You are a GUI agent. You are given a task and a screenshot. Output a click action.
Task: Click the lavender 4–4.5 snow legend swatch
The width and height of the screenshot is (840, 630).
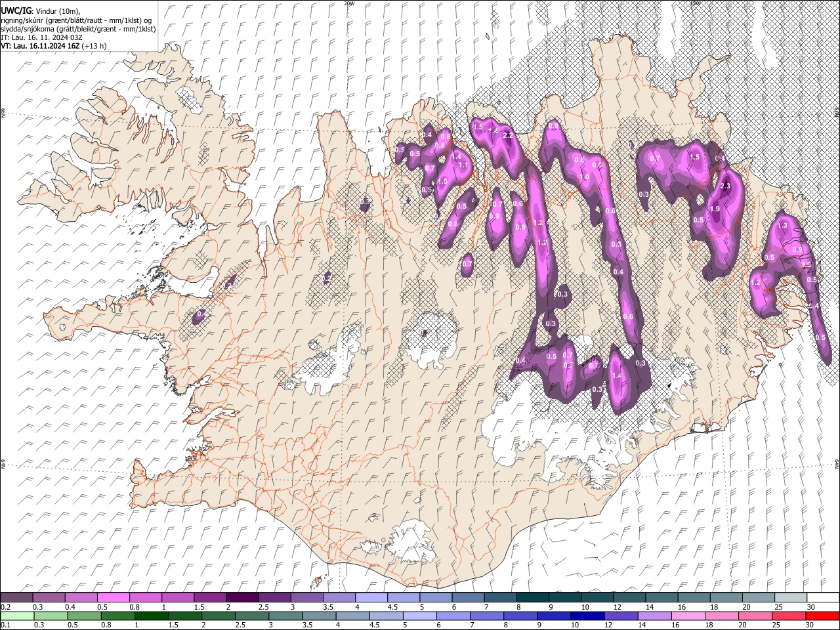pyautogui.click(x=371, y=597)
